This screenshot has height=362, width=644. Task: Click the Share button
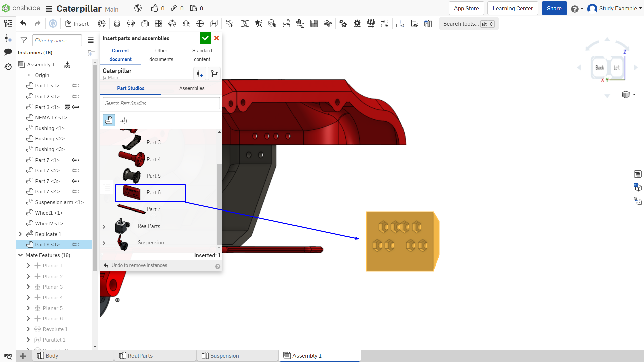pos(554,9)
